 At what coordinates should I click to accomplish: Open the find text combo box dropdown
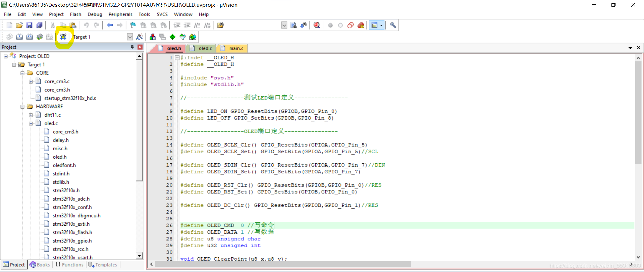(x=284, y=25)
